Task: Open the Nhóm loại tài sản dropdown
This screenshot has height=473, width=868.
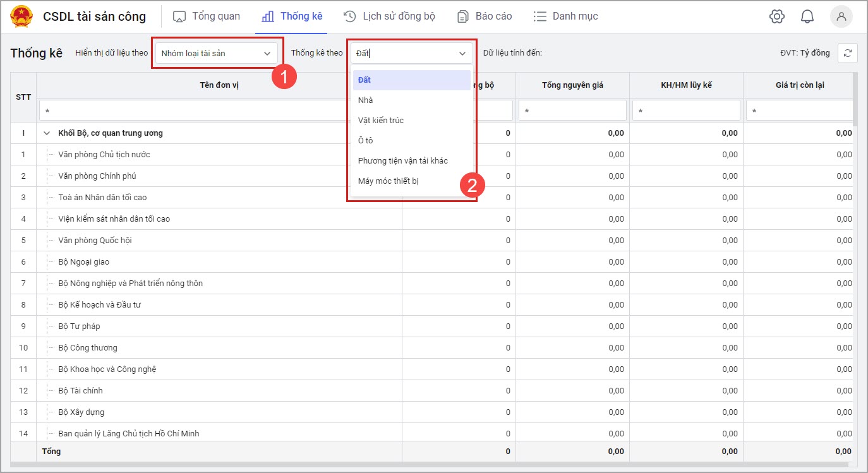Action: click(216, 54)
